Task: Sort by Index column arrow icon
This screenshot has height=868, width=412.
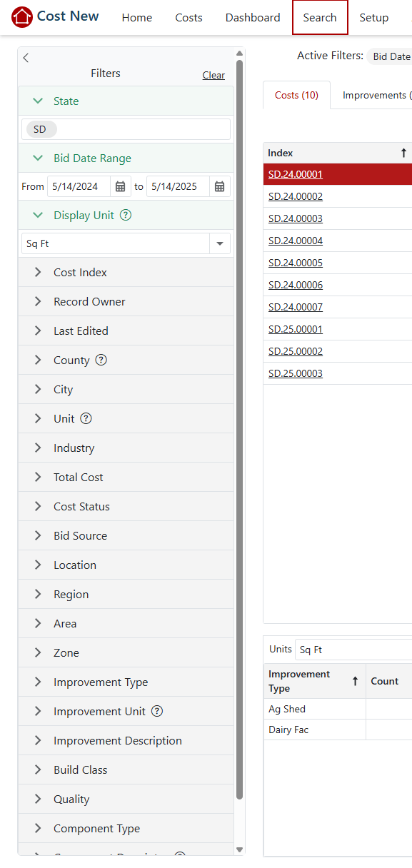Action: (x=403, y=153)
